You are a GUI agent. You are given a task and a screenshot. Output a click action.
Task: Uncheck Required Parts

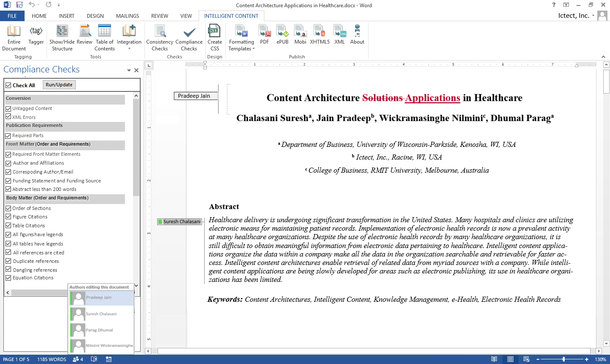[x=8, y=136]
